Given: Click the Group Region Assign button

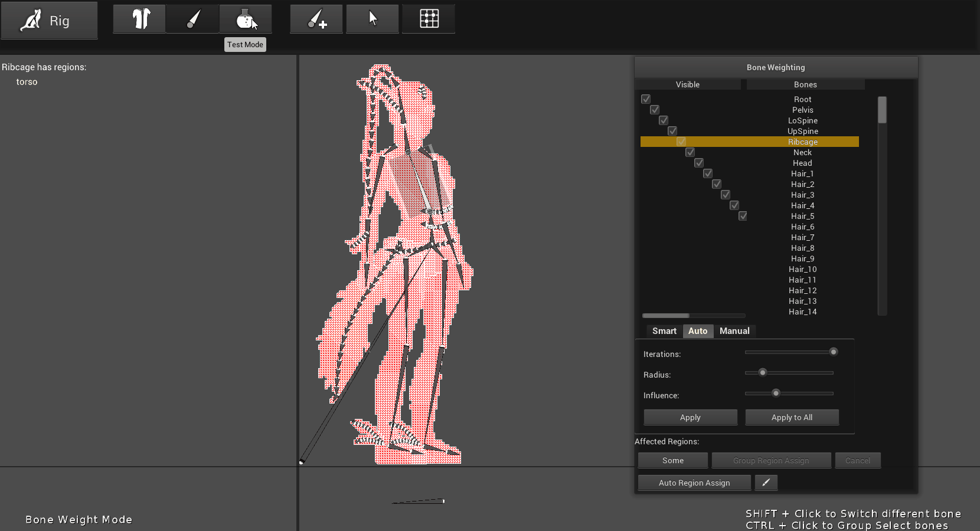Looking at the screenshot, I should [x=771, y=460].
